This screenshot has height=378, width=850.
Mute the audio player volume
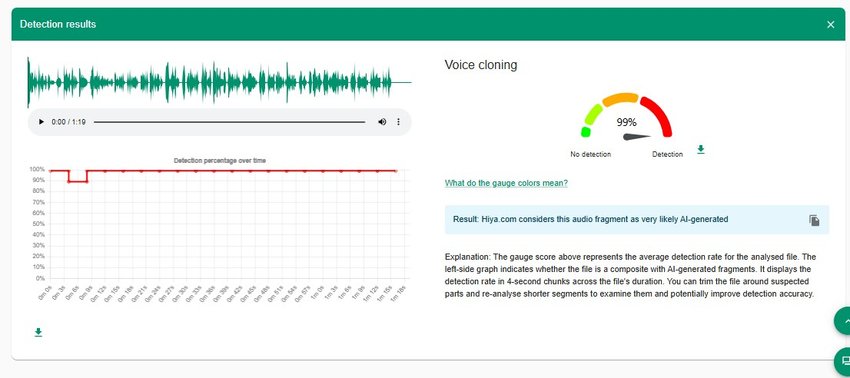pyautogui.click(x=382, y=122)
